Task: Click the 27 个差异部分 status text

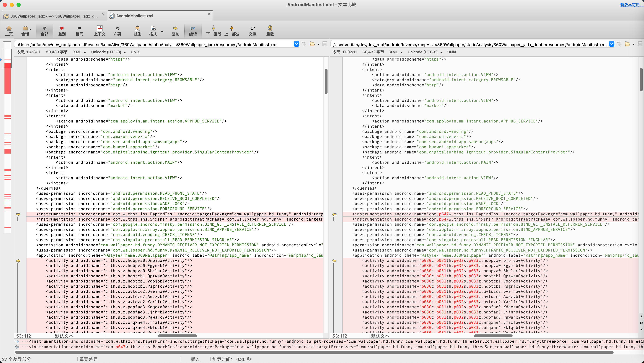Action: coord(17,359)
